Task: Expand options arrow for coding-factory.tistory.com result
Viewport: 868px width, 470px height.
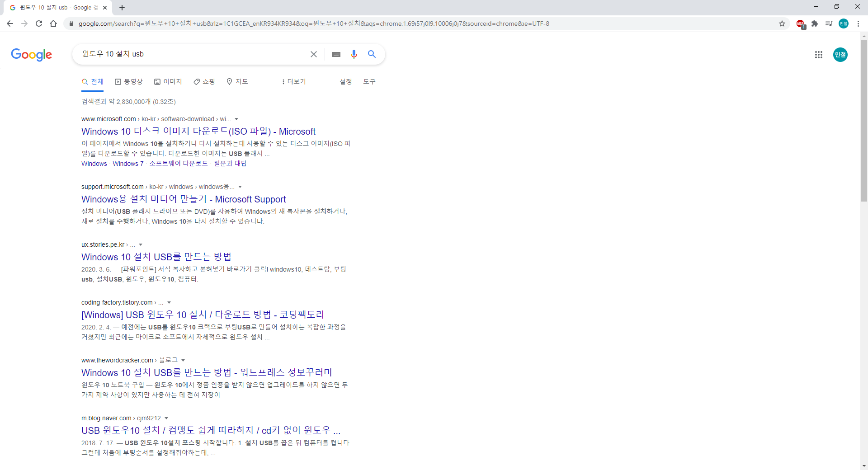Action: click(169, 303)
